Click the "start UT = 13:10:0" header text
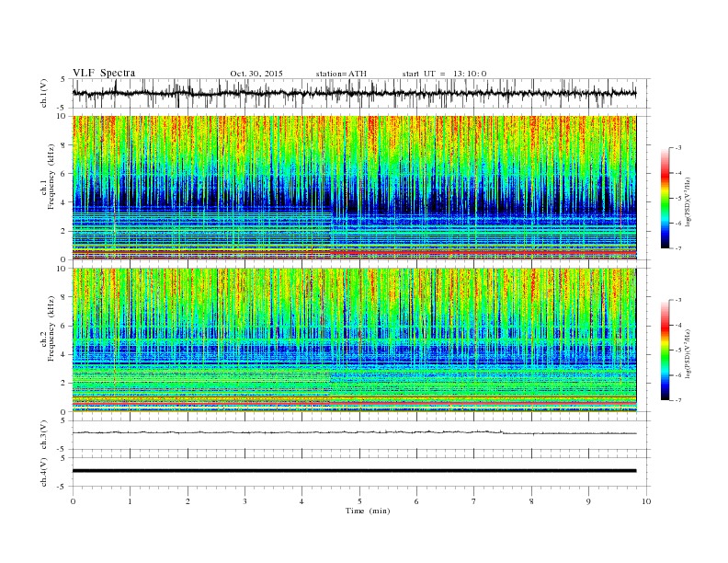Image resolution: width=728 pixels, height=563 pixels. tap(444, 74)
